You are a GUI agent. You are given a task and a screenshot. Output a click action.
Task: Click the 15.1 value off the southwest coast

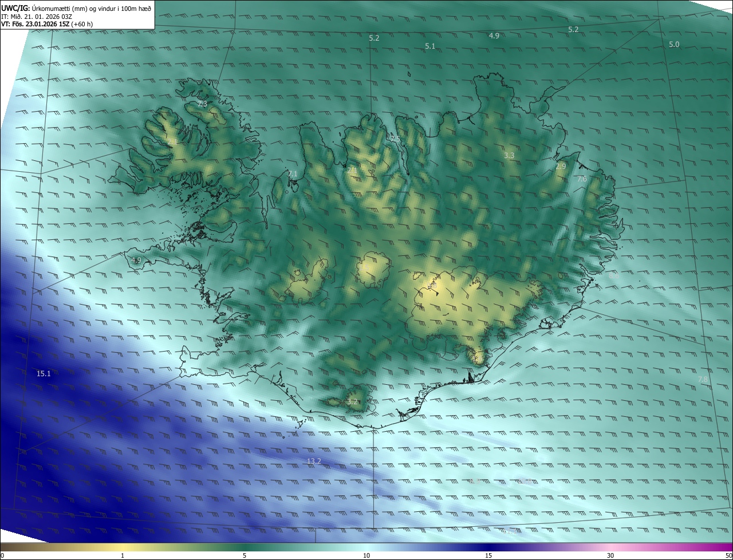tap(44, 374)
